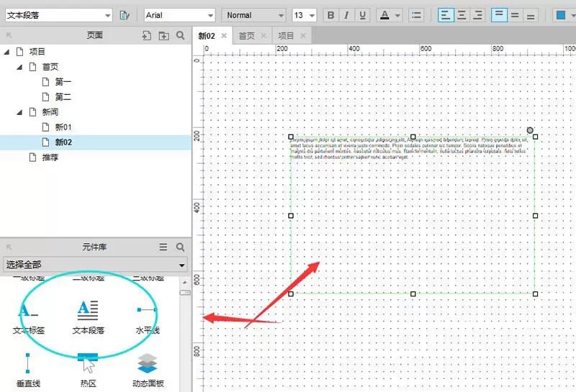This screenshot has height=392, width=576.
Task: Click the bullet list icon
Action: (x=416, y=15)
